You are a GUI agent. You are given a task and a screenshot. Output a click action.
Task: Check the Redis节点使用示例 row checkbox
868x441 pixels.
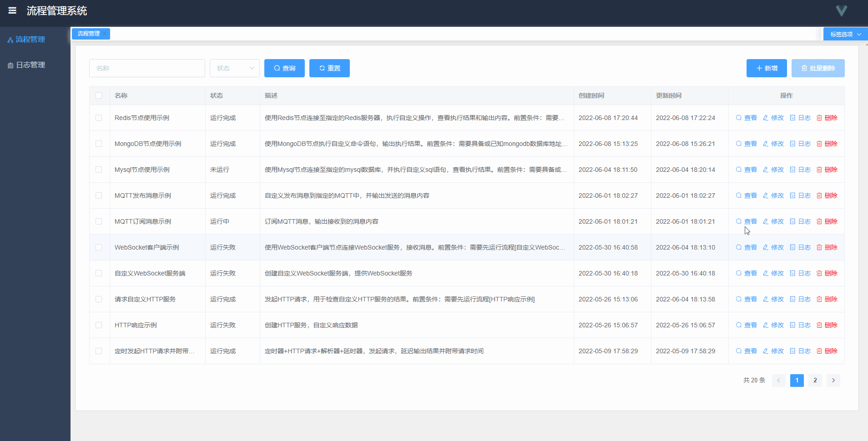[x=99, y=118]
